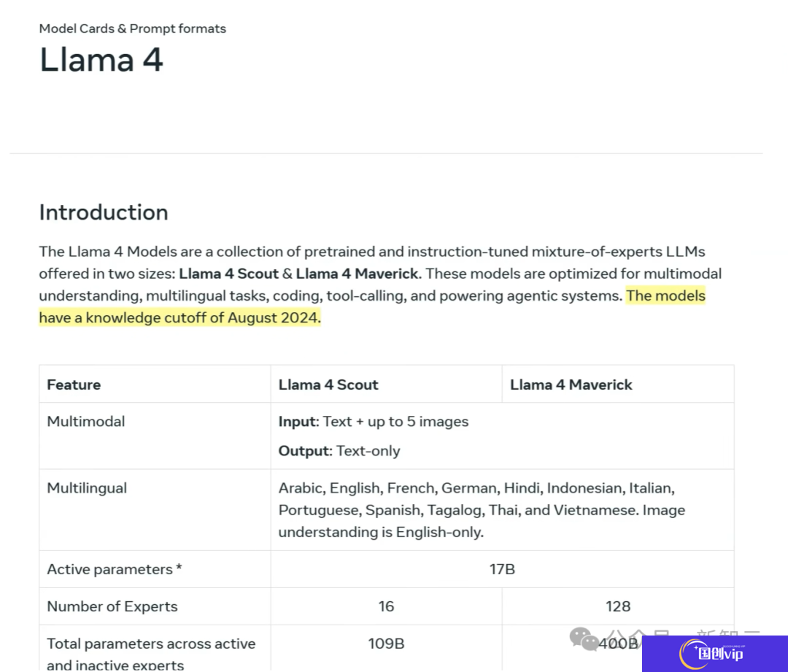Click the 109B total parameters value
This screenshot has height=672, width=788.
(386, 644)
